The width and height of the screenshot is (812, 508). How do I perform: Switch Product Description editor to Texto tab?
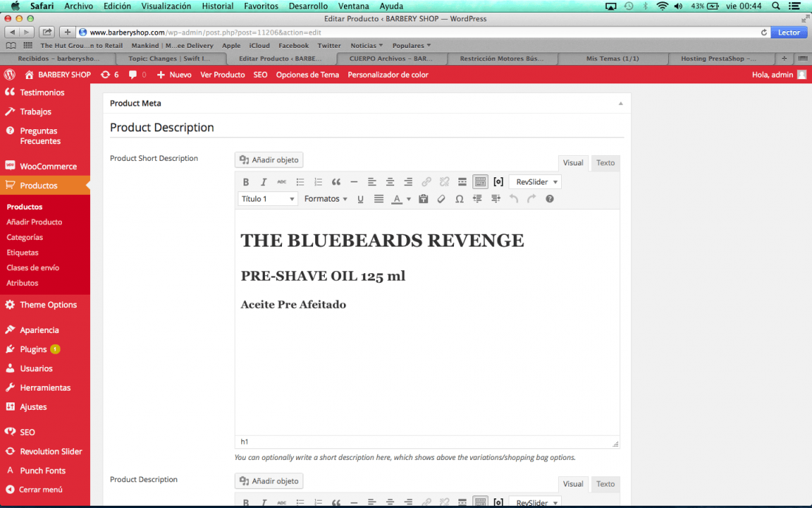coord(605,484)
